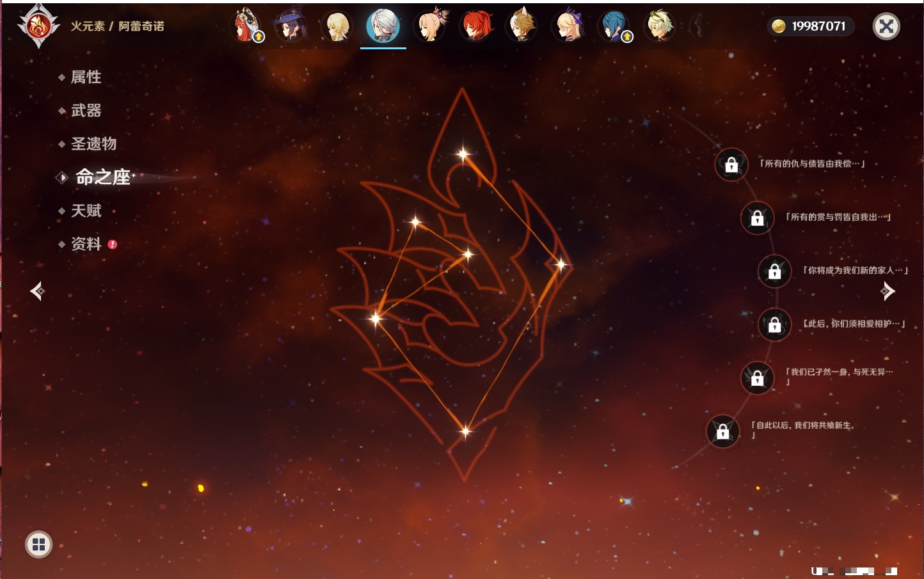Click the topmost star of the constellation
The image size is (924, 579).
463,154
